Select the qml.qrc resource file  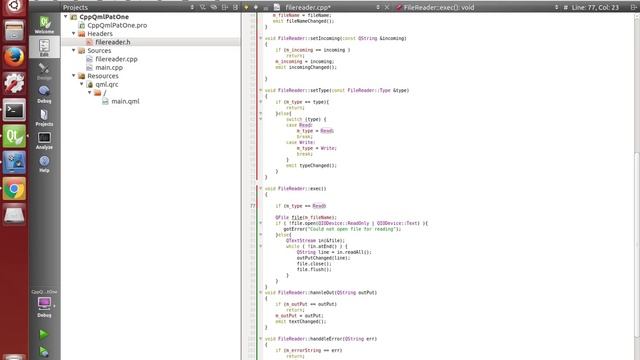tap(107, 84)
